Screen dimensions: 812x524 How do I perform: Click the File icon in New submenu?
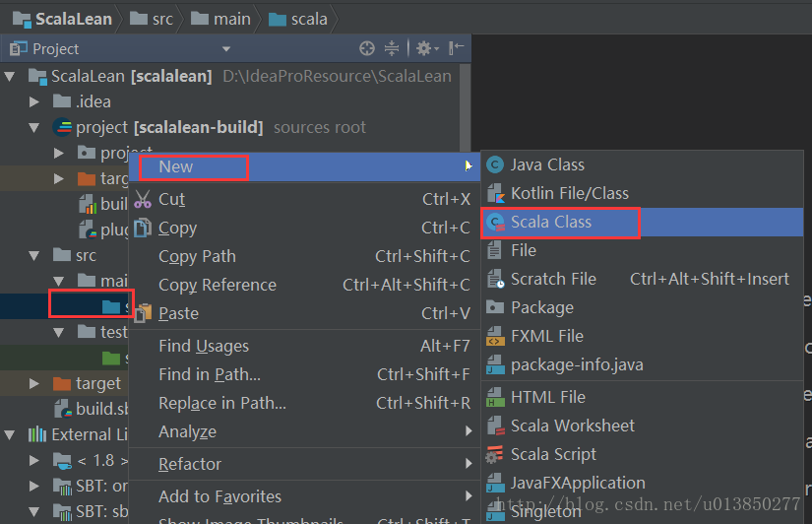tap(494, 250)
